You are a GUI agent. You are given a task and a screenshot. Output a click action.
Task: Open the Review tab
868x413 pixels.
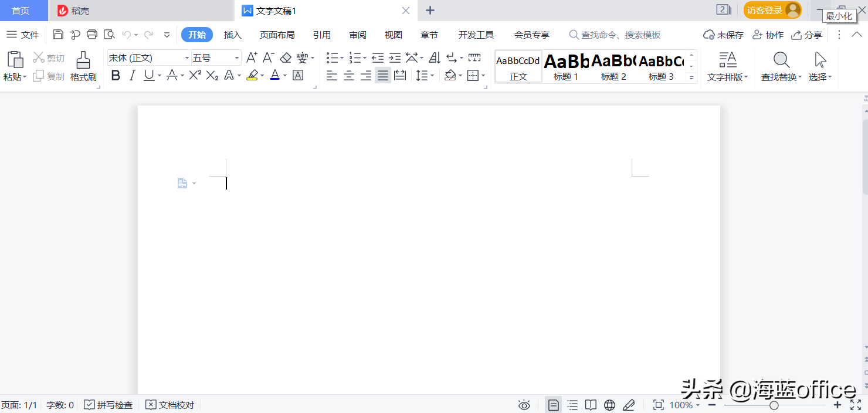(x=358, y=35)
